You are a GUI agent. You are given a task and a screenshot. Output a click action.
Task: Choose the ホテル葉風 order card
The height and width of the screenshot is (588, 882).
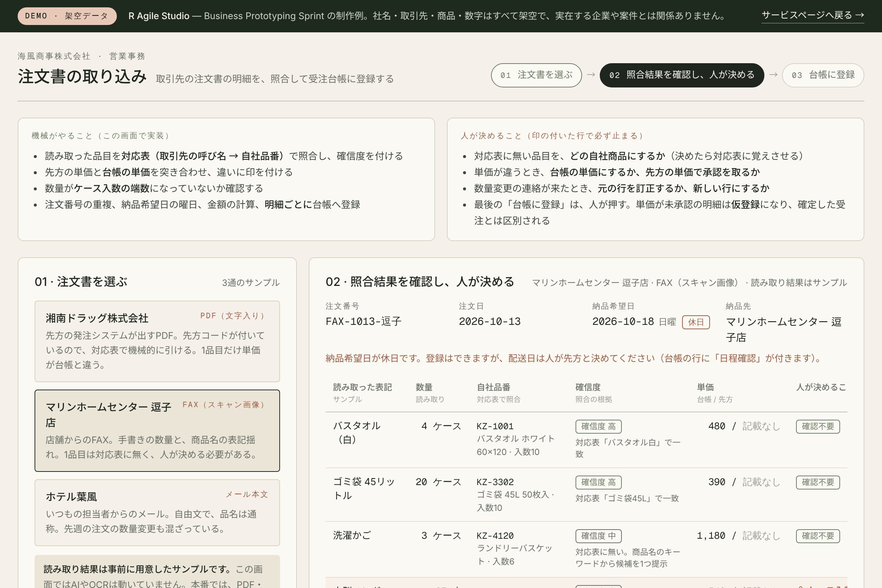coord(157,513)
